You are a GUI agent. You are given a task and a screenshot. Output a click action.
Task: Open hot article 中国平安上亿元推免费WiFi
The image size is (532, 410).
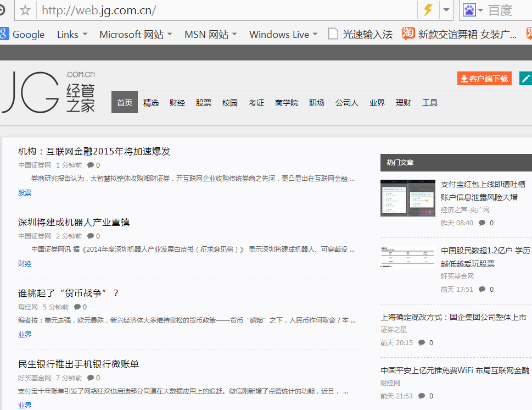pos(455,370)
